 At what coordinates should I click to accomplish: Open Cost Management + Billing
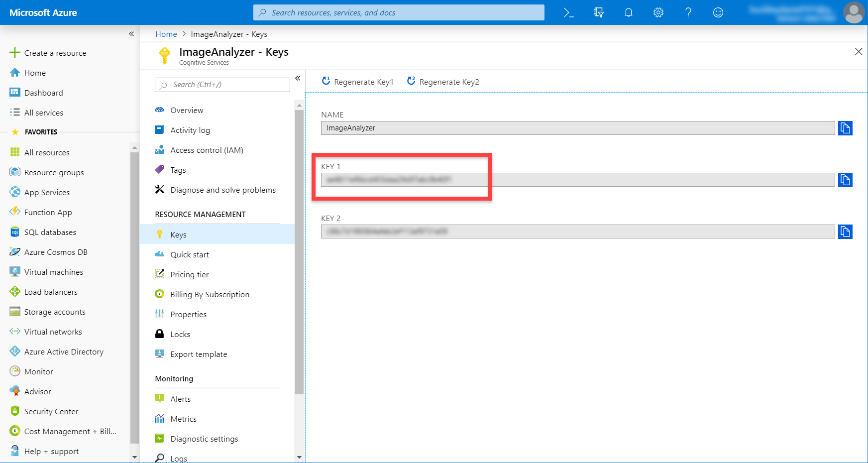click(63, 431)
